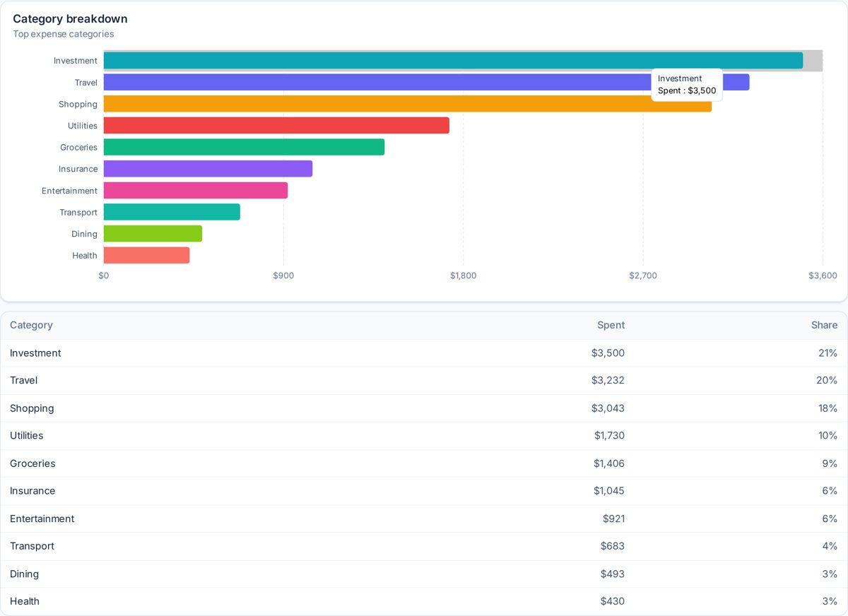
Task: Click the $3,043 spent value
Action: click(x=608, y=408)
